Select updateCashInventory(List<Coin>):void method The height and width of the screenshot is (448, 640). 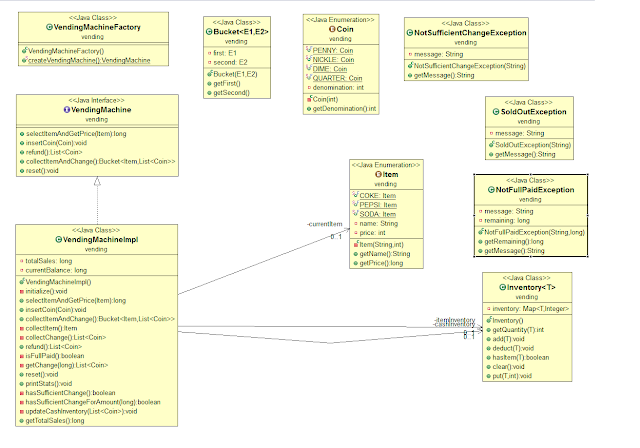click(81, 412)
